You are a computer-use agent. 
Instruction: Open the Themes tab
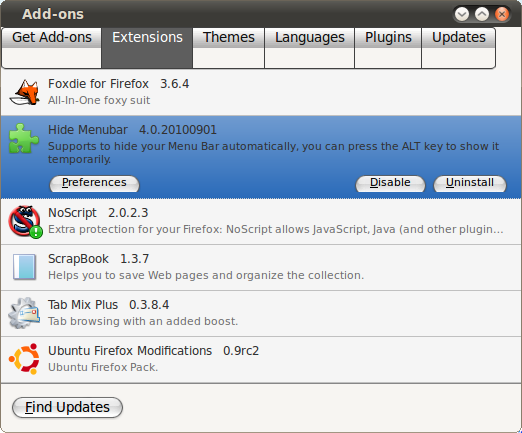pos(229,48)
